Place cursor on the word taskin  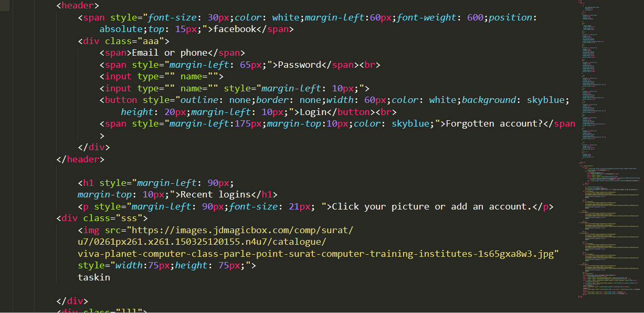[94, 277]
